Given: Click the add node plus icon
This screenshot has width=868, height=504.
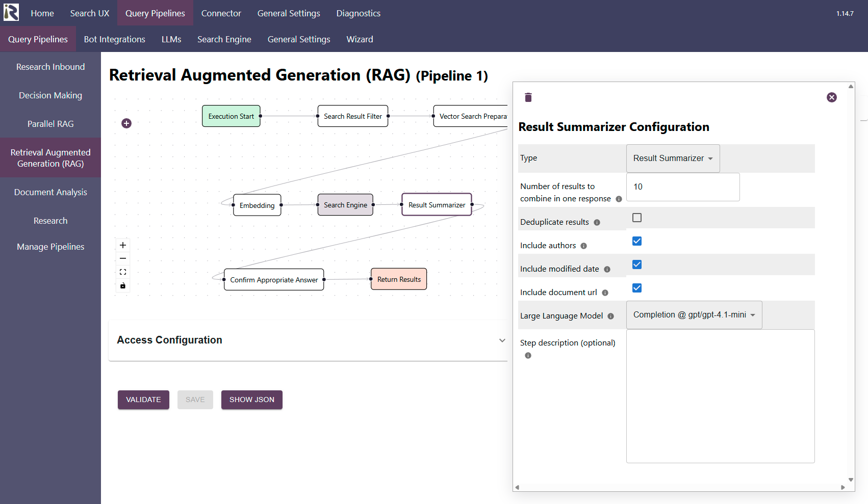Looking at the screenshot, I should click(126, 123).
